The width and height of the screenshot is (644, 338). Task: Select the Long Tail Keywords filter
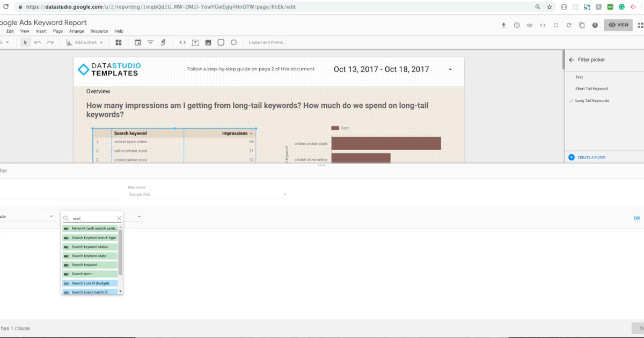point(591,100)
